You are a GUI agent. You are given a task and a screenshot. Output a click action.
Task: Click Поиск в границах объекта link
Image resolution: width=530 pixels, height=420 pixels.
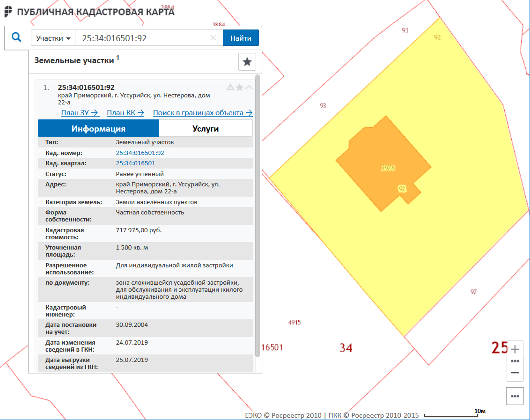[x=203, y=112]
